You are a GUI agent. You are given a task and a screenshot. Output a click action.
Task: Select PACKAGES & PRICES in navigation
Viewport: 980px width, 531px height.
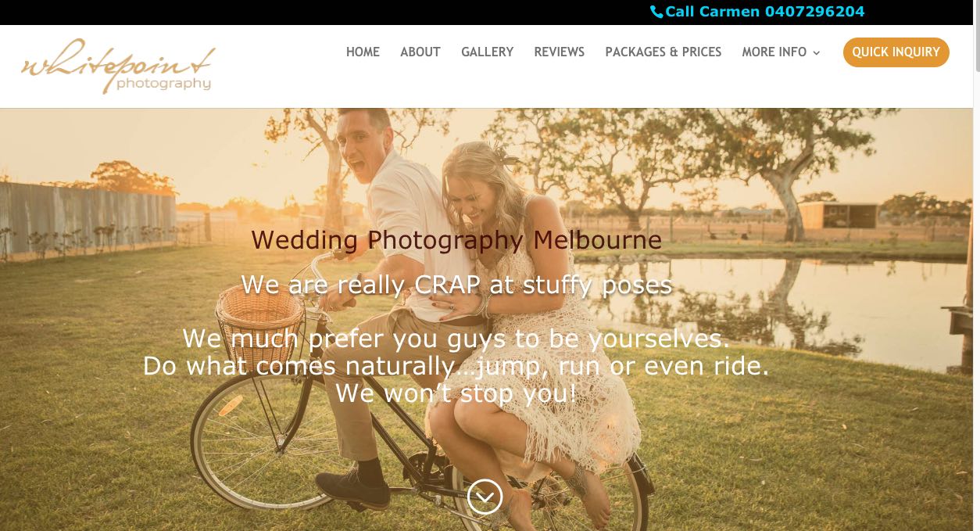pyautogui.click(x=663, y=52)
